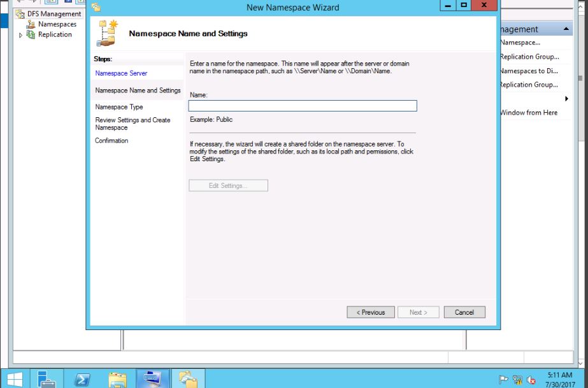This screenshot has width=588, height=388.
Task: Launch PowerShell from the taskbar
Action: coord(82,379)
